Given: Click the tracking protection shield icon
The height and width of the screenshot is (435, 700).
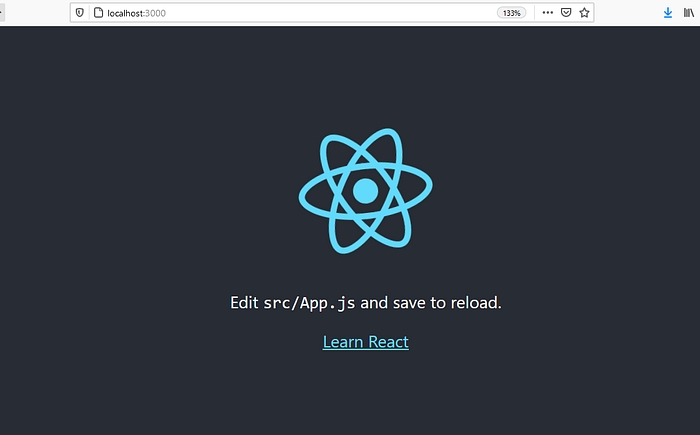Looking at the screenshot, I should coord(80,13).
